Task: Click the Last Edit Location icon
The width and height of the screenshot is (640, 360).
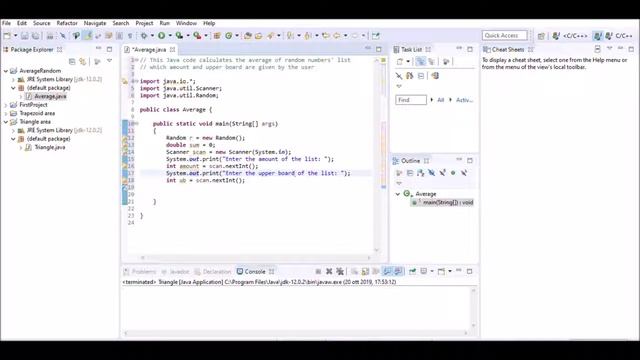Action: pyautogui.click(x=326, y=36)
